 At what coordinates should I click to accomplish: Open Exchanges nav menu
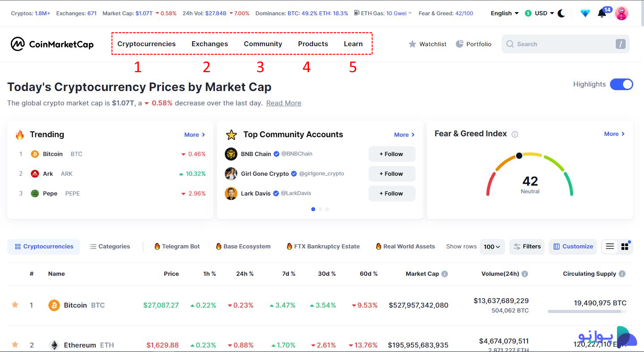(210, 44)
